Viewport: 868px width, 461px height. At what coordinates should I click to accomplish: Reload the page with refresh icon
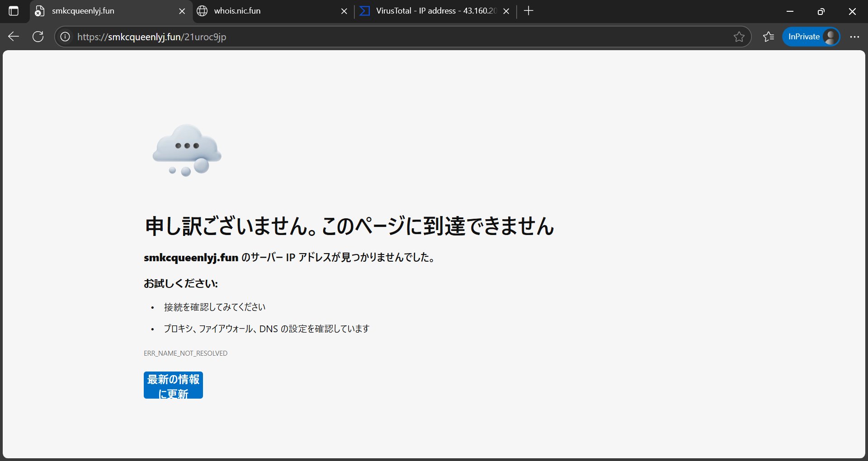(x=38, y=37)
